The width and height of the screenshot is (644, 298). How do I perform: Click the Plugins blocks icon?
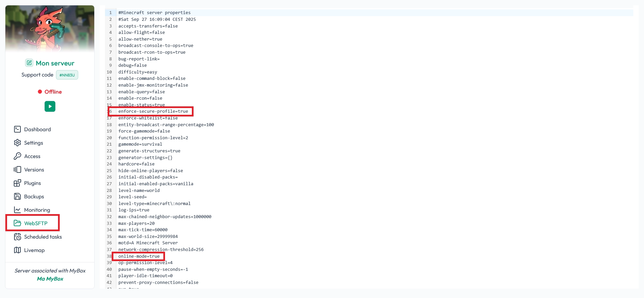click(17, 183)
